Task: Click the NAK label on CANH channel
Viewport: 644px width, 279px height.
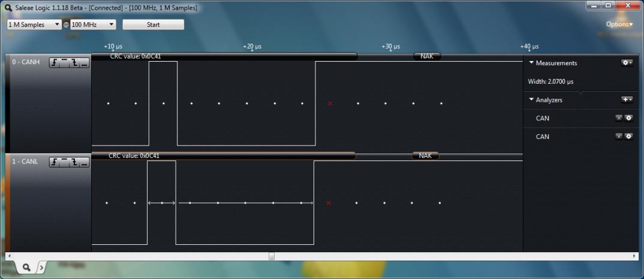Action: tap(427, 56)
